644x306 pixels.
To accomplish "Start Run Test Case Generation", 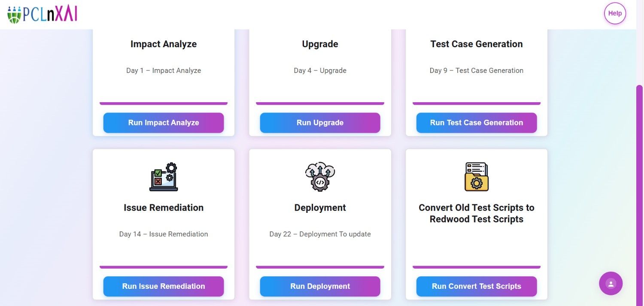I will pyautogui.click(x=477, y=123).
